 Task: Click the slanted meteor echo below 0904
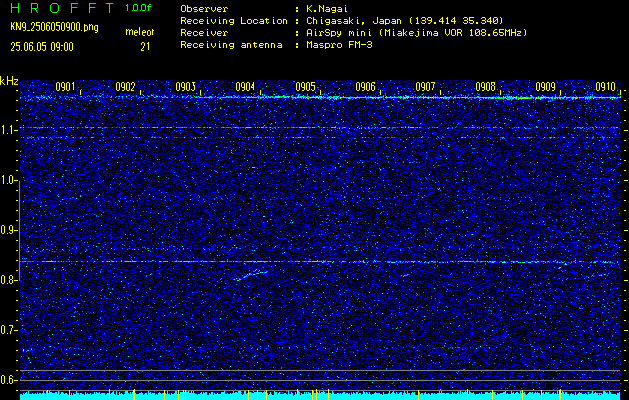pyautogui.click(x=252, y=275)
